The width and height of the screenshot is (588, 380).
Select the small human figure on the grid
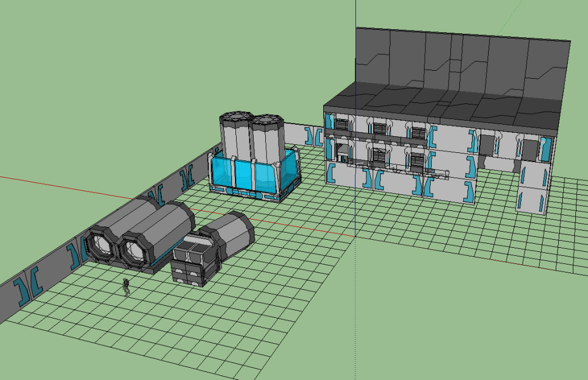click(x=126, y=287)
